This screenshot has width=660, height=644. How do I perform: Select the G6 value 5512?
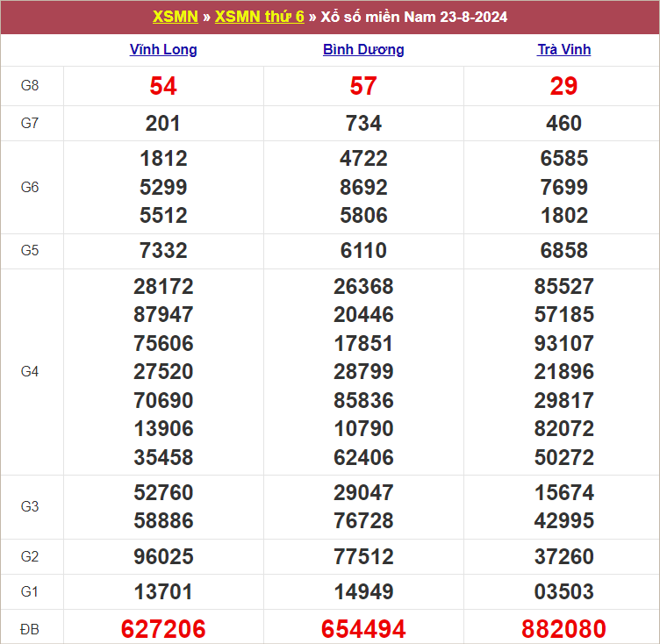[163, 216]
